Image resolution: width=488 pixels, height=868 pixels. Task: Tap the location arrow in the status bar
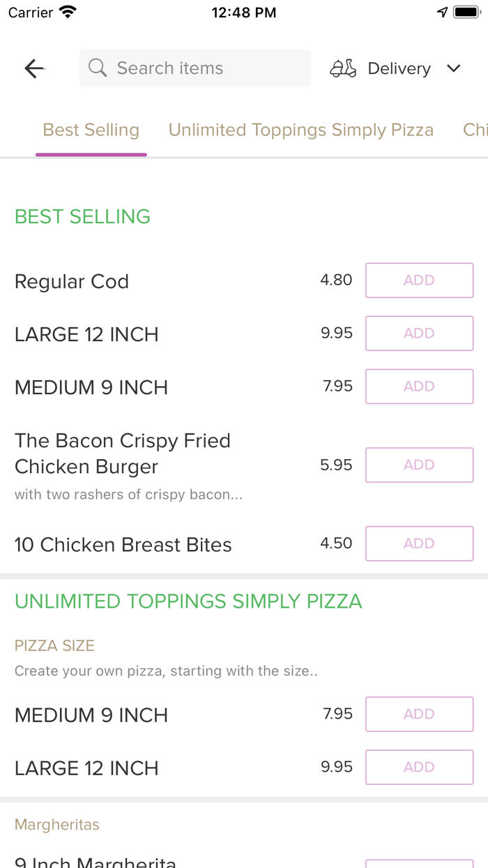[x=442, y=11]
